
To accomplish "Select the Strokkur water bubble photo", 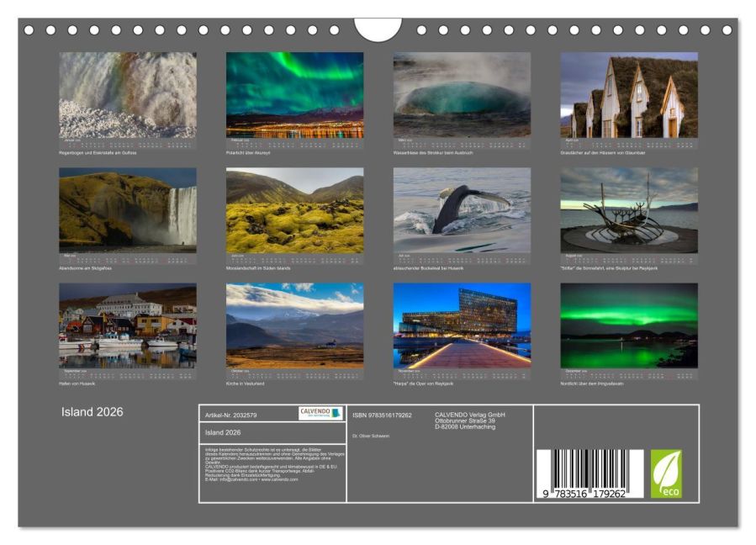I will [462, 95].
